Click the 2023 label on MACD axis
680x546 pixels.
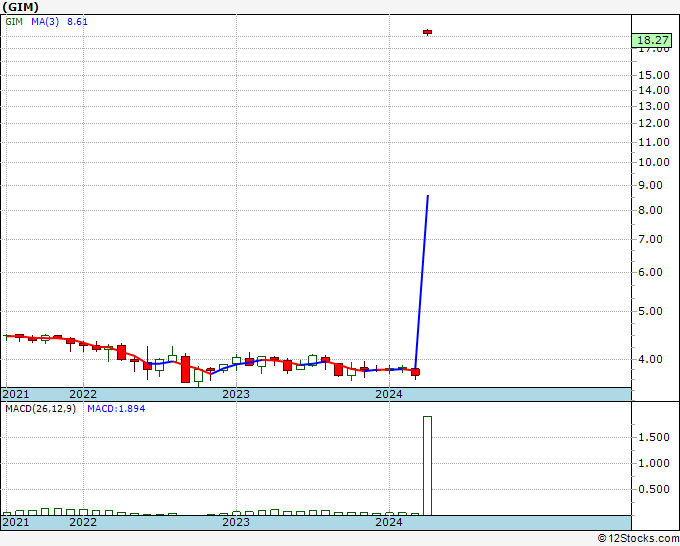236,522
